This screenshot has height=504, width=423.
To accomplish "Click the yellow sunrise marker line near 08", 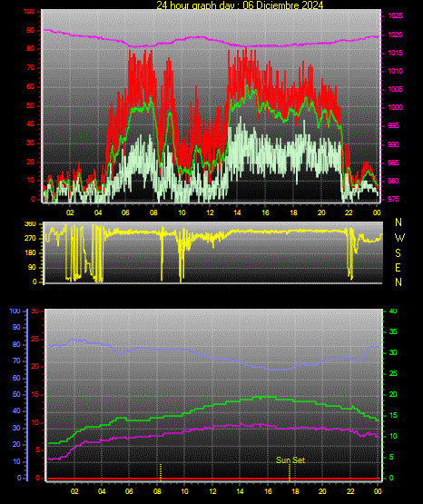I will (x=161, y=472).
